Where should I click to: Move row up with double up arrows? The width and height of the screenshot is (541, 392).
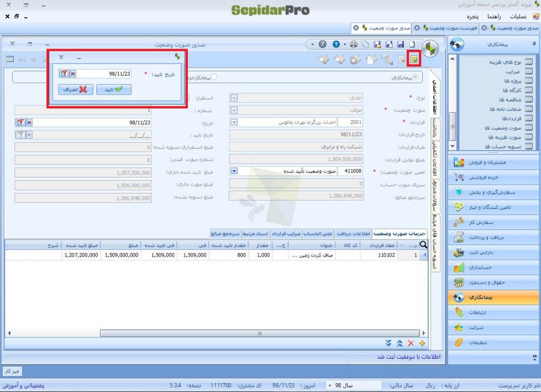[x=400, y=343]
